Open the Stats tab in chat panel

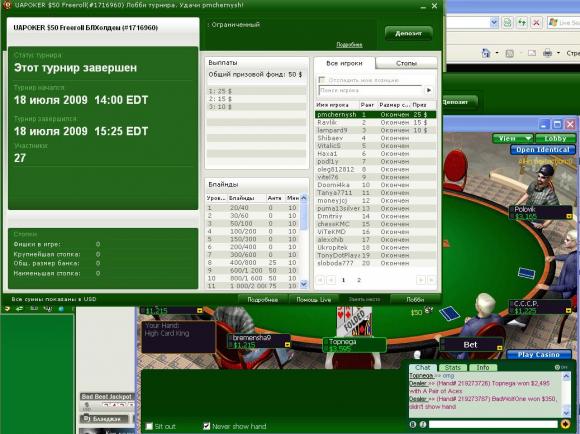pyautogui.click(x=452, y=367)
